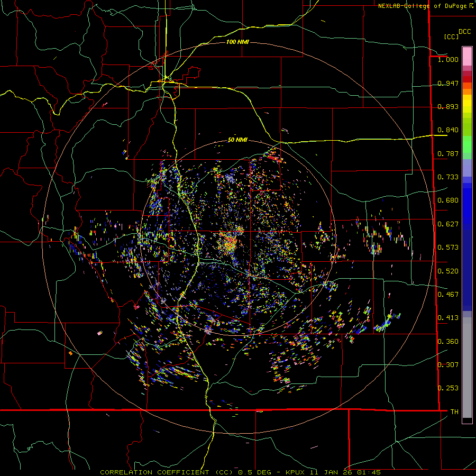
Task: Select the 0.253 scale value
Action: [448, 388]
